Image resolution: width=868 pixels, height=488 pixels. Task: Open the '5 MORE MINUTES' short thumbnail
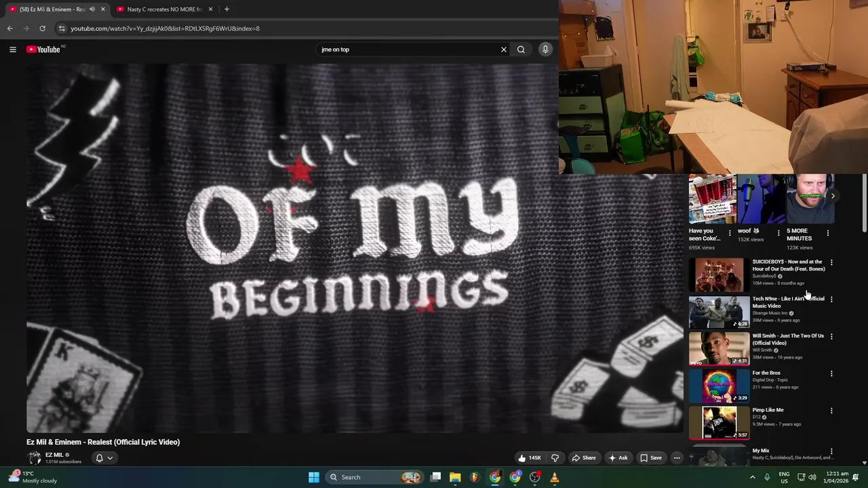pos(810,199)
